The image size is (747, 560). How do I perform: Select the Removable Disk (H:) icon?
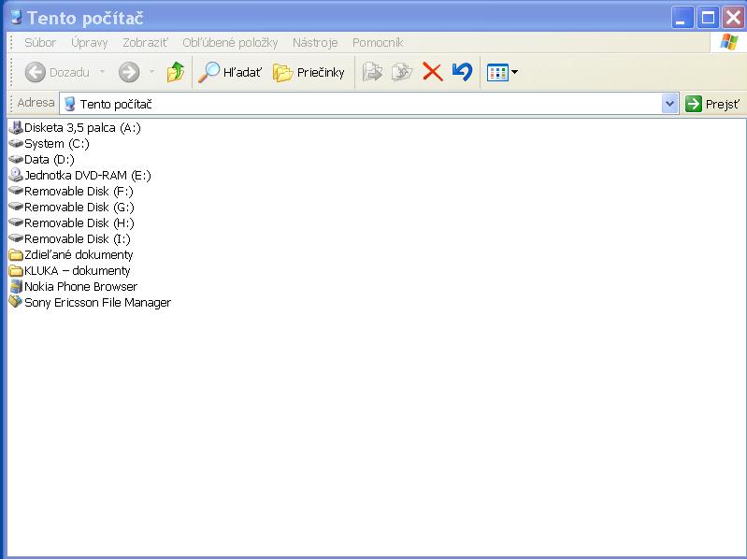(16, 223)
